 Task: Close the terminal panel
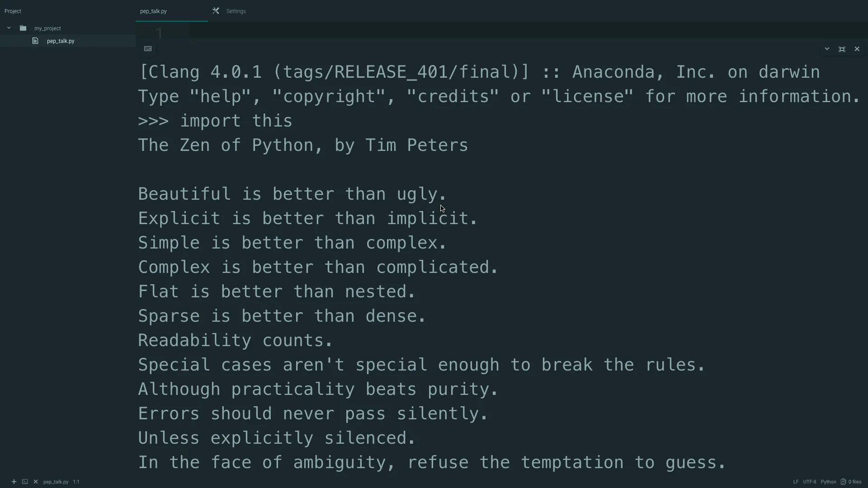pos(857,49)
